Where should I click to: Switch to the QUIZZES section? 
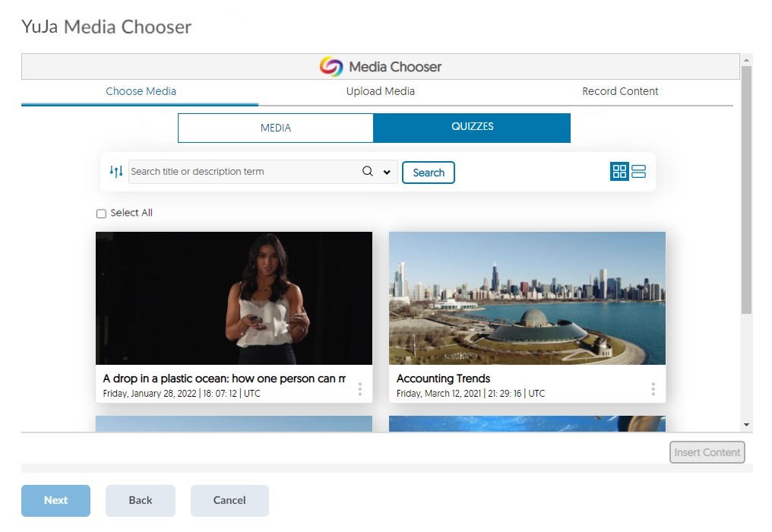pos(472,127)
